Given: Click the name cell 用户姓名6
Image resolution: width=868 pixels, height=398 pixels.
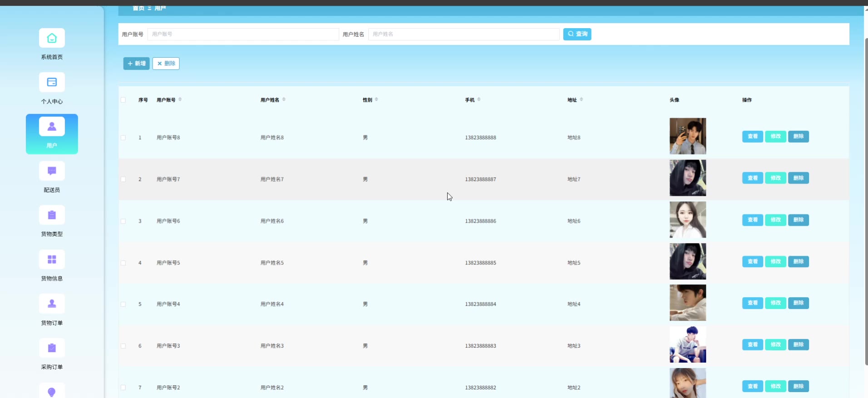Looking at the screenshot, I should (x=272, y=221).
